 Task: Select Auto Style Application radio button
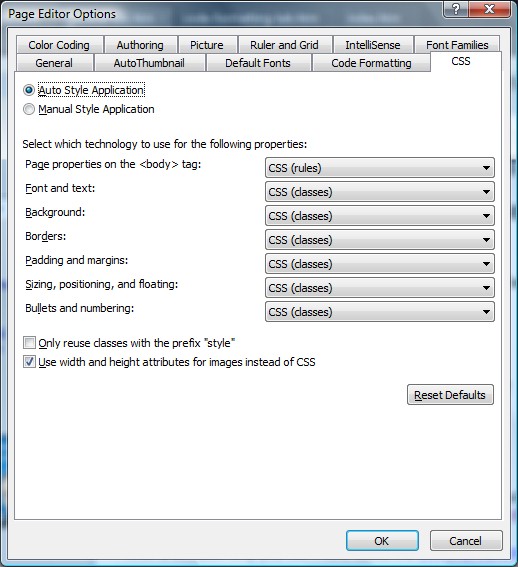[29, 90]
